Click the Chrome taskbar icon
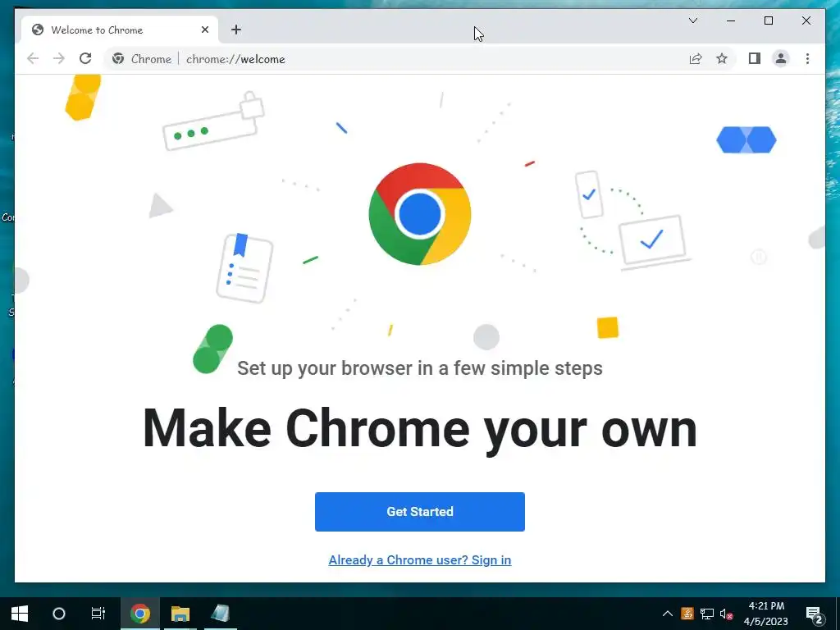 pos(139,614)
